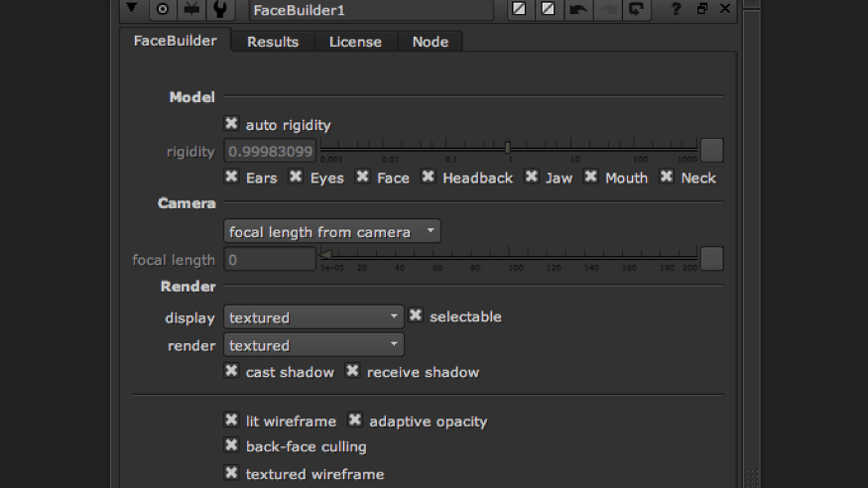The width and height of the screenshot is (868, 488).
Task: Toggle the textured wireframe checkbox
Action: click(231, 472)
